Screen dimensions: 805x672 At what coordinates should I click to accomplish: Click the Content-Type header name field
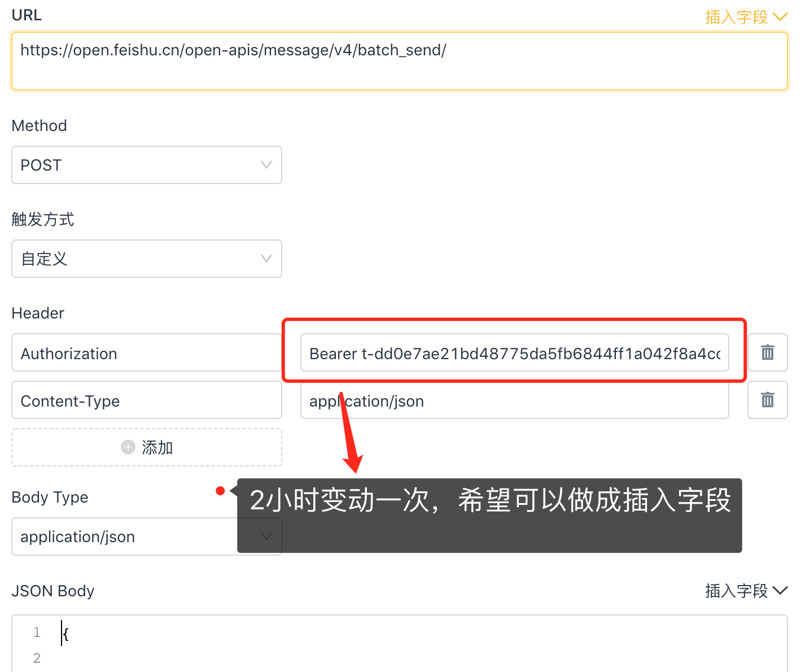(147, 400)
